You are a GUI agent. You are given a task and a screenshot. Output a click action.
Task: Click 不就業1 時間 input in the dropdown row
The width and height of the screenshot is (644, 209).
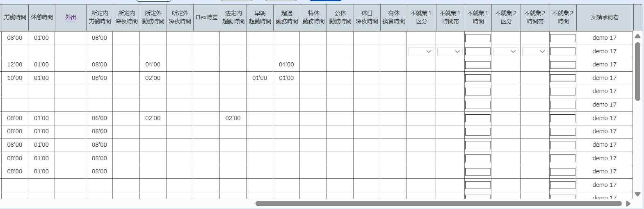click(x=477, y=51)
